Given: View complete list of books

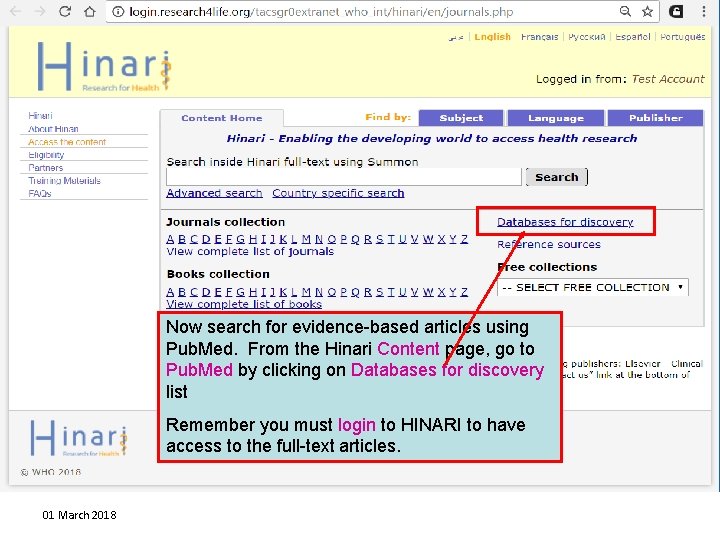Looking at the screenshot, I should [x=244, y=304].
